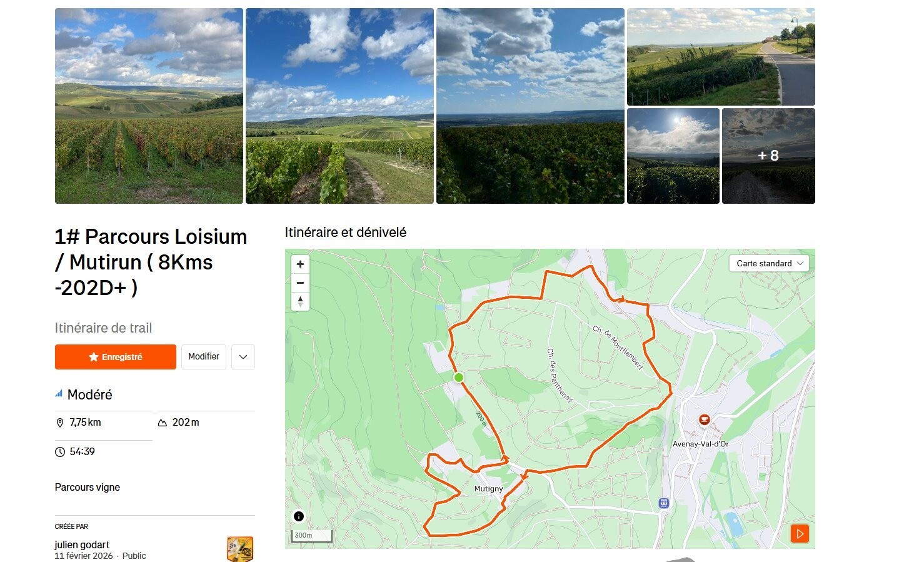Click the train station icon on map
Image resolution: width=924 pixels, height=562 pixels.
pyautogui.click(x=663, y=503)
